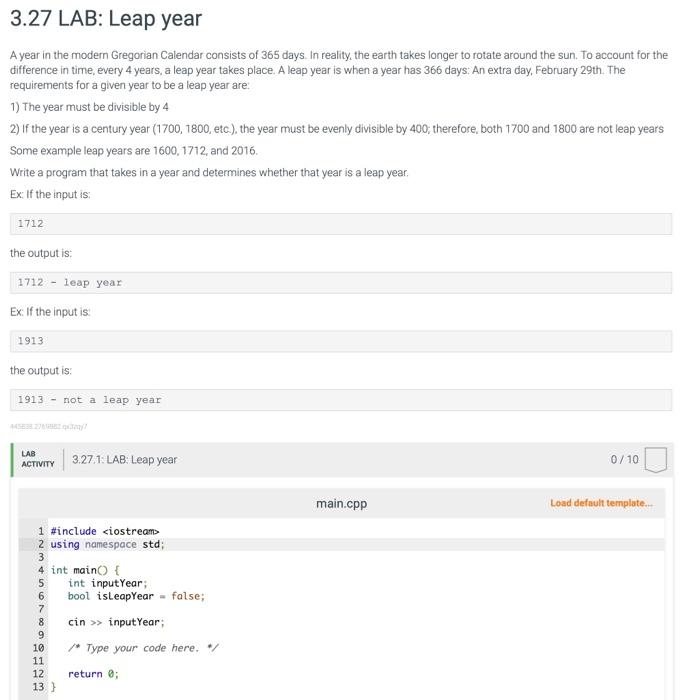
Task: Click the 0 / 10 score text
Action: 624,459
